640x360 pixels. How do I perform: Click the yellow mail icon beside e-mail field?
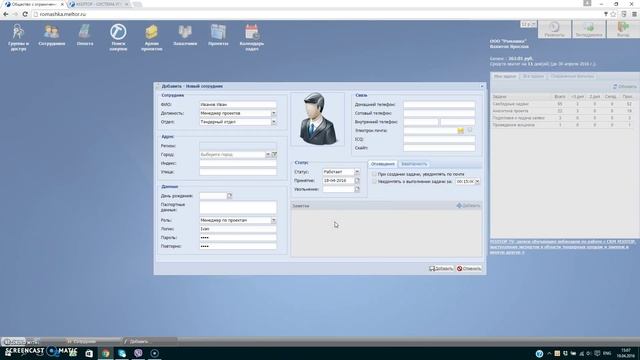tap(461, 131)
